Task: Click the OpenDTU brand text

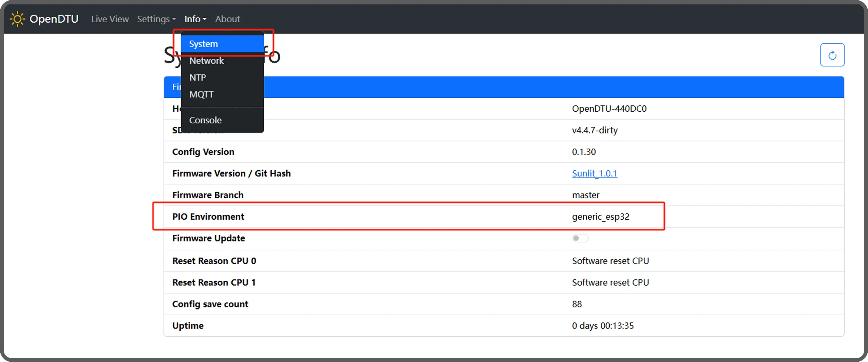Action: click(54, 19)
